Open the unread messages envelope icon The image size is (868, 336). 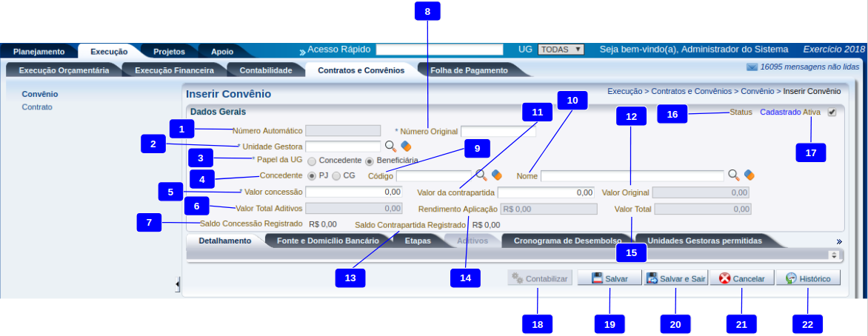(x=752, y=67)
